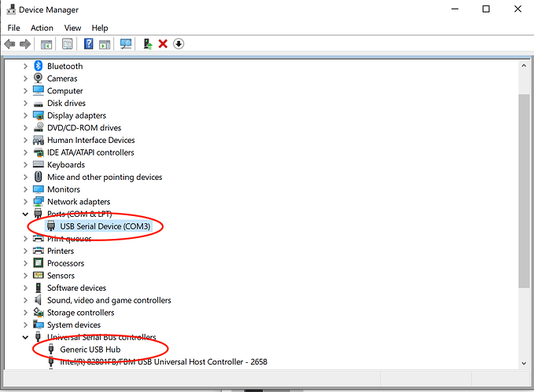Click the Mice pointing devices icon

click(x=38, y=177)
